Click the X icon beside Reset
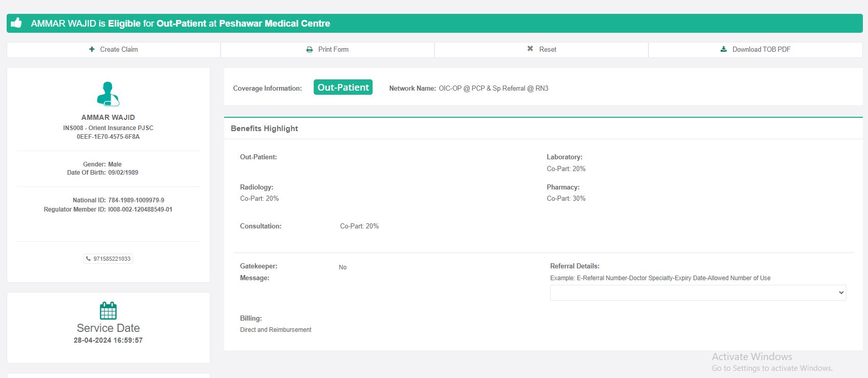868x378 pixels. [530, 49]
